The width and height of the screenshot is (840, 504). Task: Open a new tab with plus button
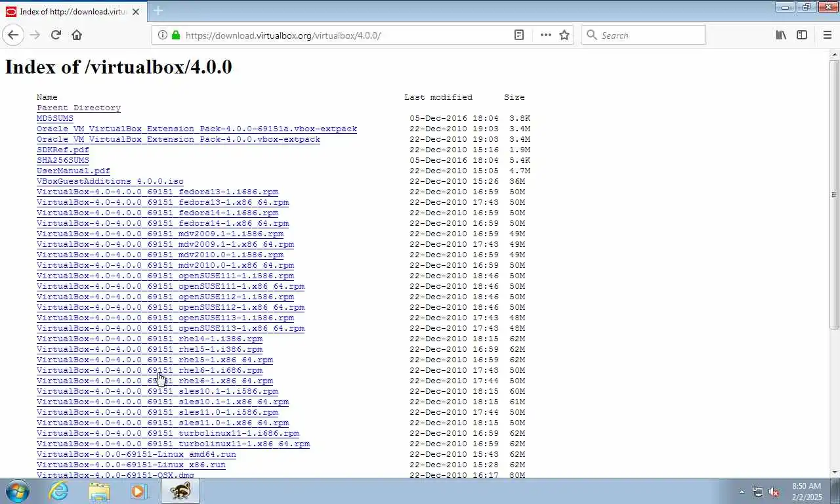(158, 10)
